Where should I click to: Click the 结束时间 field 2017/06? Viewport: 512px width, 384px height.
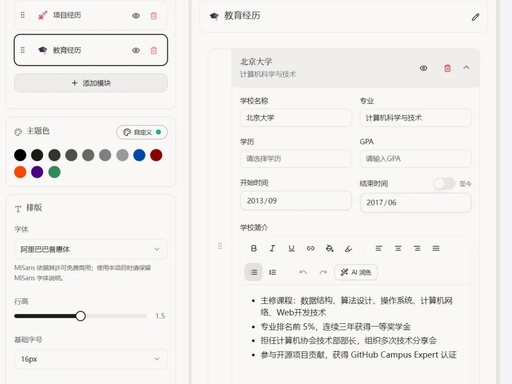click(415, 202)
